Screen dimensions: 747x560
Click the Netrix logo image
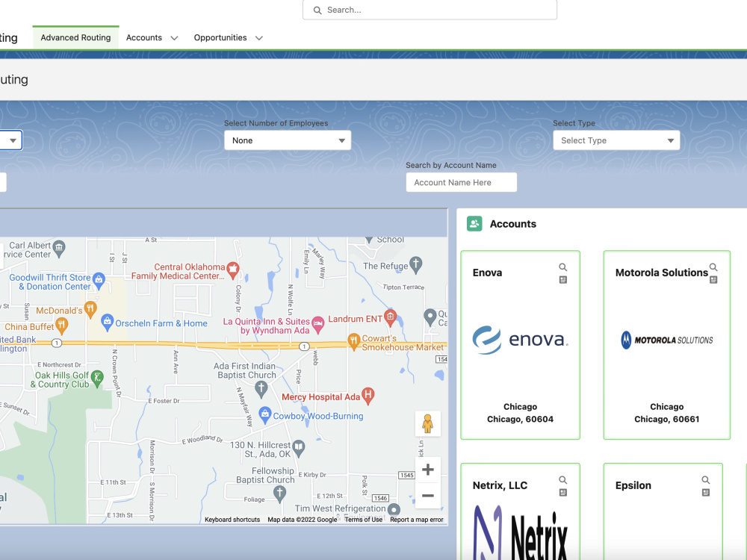coord(520,532)
